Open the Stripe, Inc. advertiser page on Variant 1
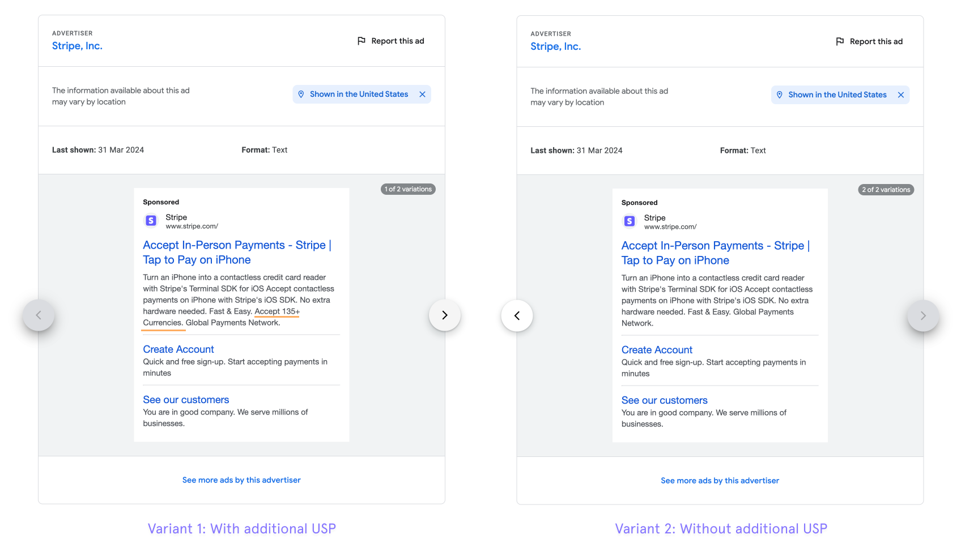961x560 pixels. point(77,46)
